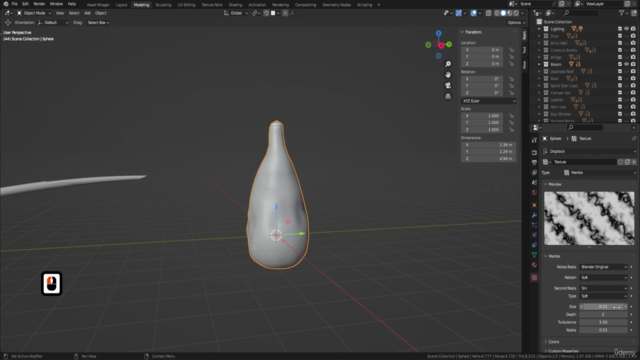Open the Render properties tab icon
Viewport: 640px width, 360px height.
click(534, 152)
